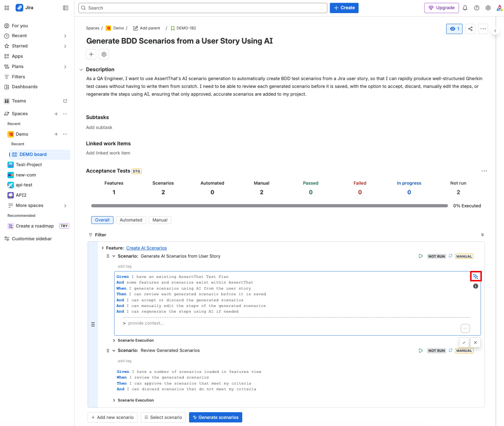Collapse the Generate AI Scenarios scenario chevron
The width and height of the screenshot is (504, 426).
(x=114, y=256)
